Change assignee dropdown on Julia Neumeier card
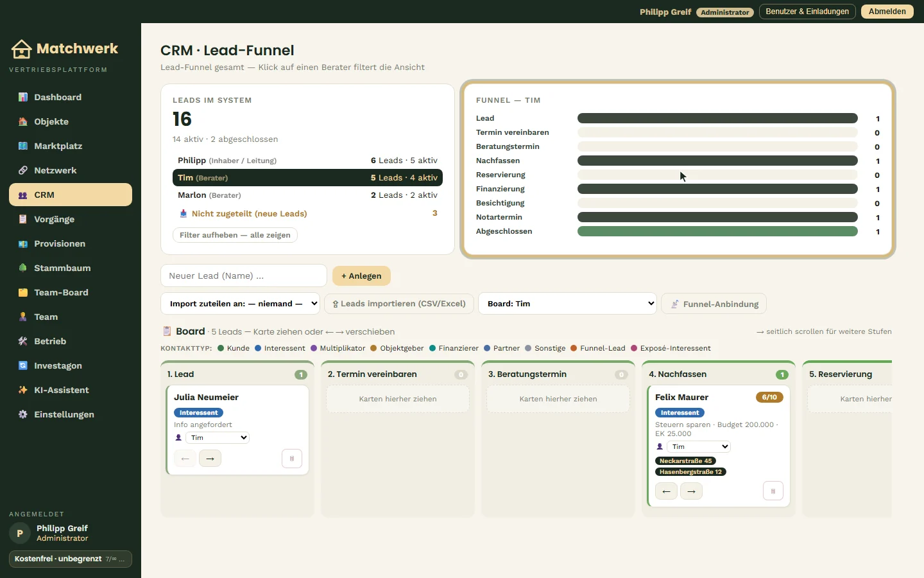This screenshot has width=924, height=578. 218,438
